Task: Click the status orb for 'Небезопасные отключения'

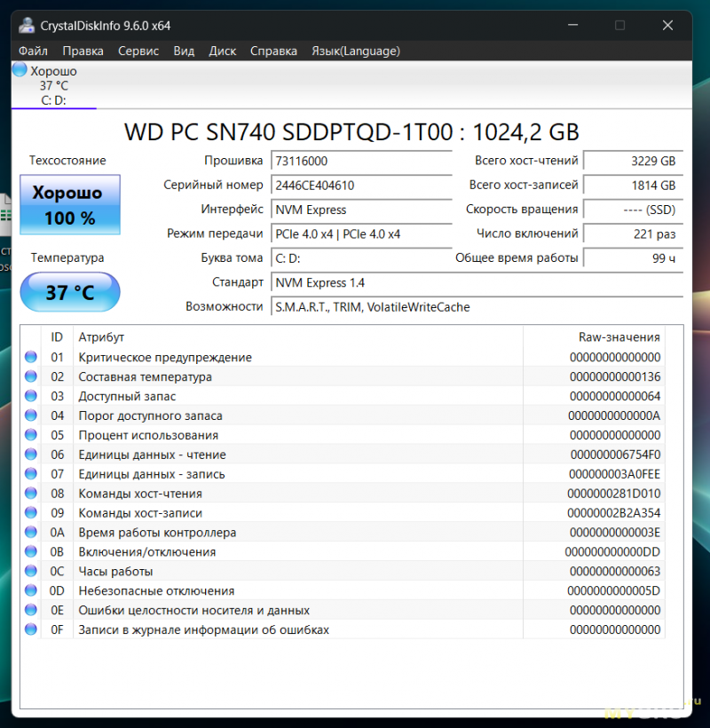Action: [x=31, y=590]
